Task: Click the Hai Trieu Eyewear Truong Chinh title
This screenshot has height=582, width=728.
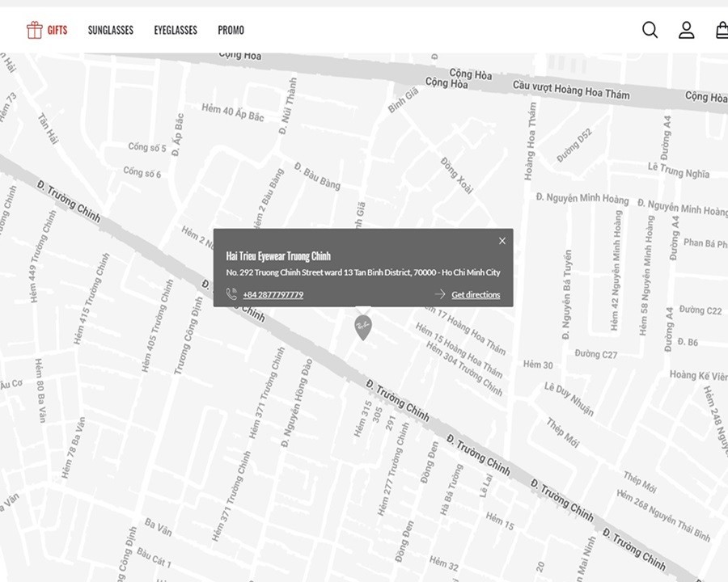Action: [278, 256]
